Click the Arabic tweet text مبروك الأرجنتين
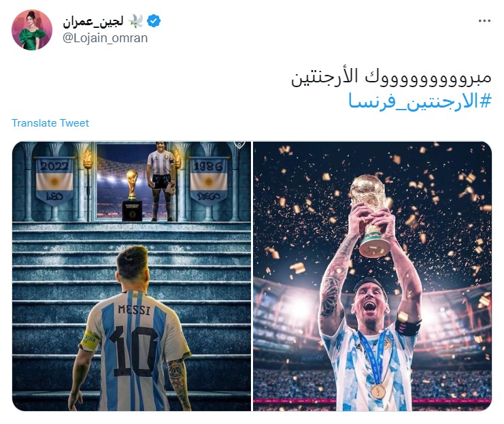The width and height of the screenshot is (504, 424). (391, 78)
